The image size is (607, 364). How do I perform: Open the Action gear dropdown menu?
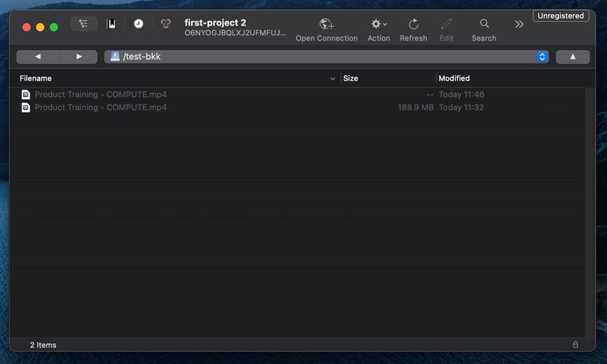click(378, 24)
